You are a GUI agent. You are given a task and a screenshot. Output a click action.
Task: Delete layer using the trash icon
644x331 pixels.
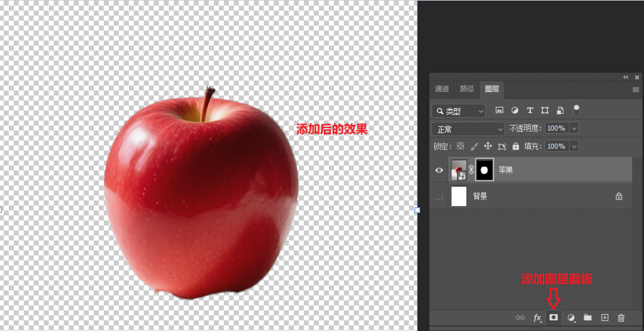tap(621, 318)
